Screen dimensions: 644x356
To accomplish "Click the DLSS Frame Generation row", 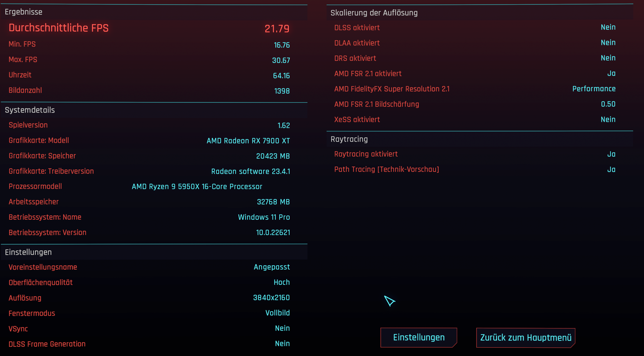I will pyautogui.click(x=149, y=344).
